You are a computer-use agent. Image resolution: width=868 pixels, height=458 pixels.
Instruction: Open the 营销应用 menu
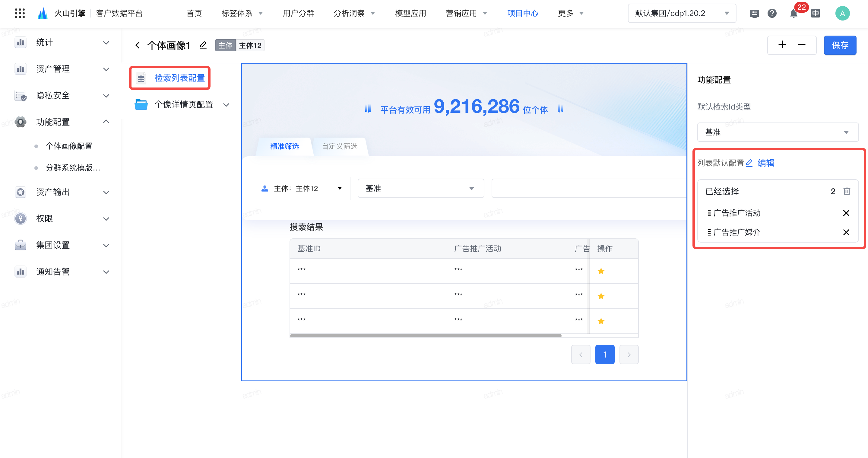point(466,14)
